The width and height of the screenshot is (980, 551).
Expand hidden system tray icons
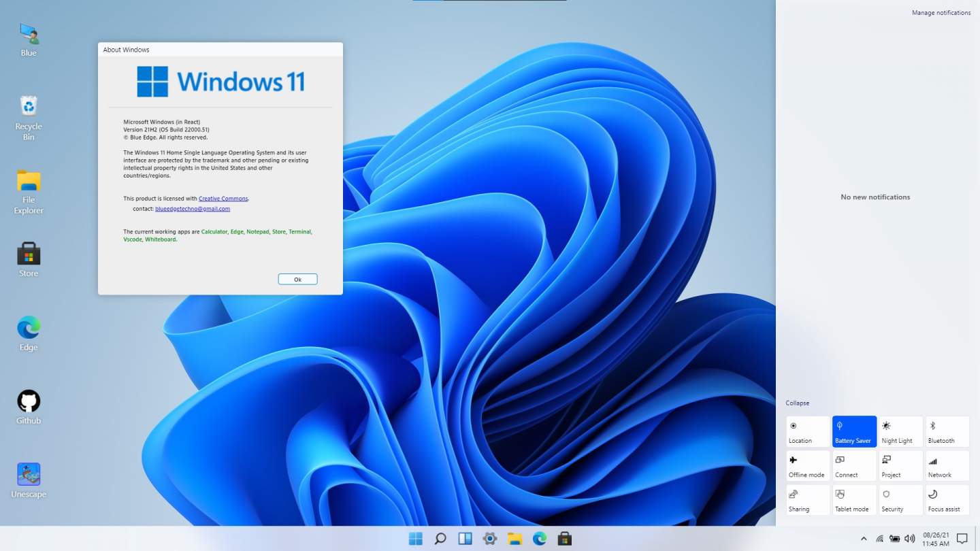[863, 538]
